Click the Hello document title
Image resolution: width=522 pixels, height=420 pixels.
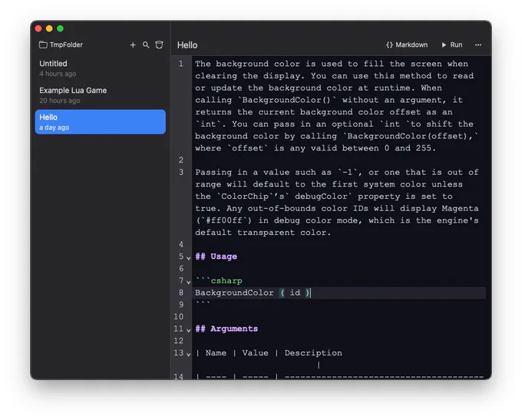point(187,45)
